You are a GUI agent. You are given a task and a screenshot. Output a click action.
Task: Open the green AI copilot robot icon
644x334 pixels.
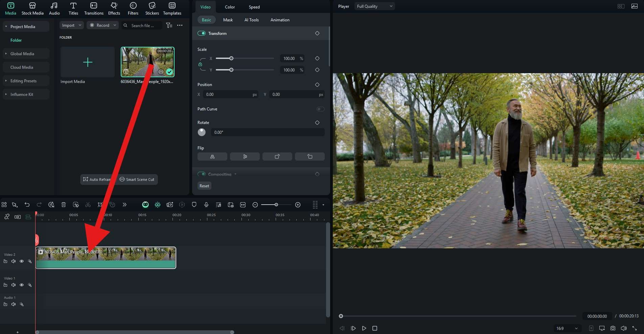pos(145,205)
